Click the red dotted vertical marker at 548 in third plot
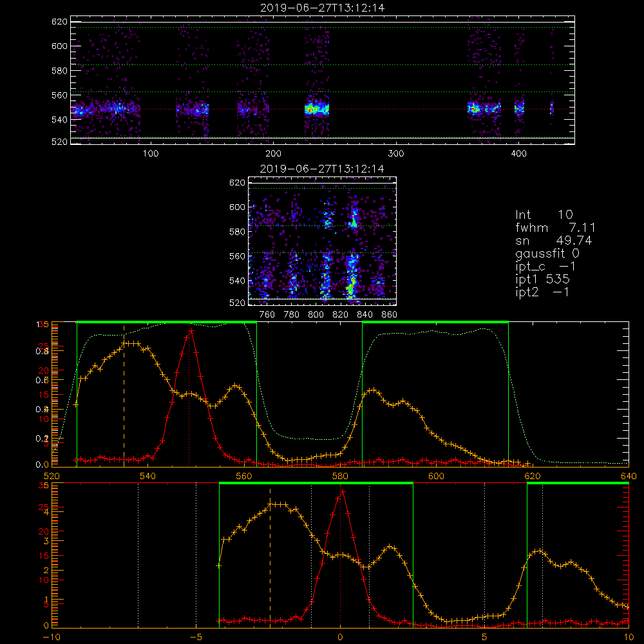This screenshot has width=644, height=644. tap(189, 396)
